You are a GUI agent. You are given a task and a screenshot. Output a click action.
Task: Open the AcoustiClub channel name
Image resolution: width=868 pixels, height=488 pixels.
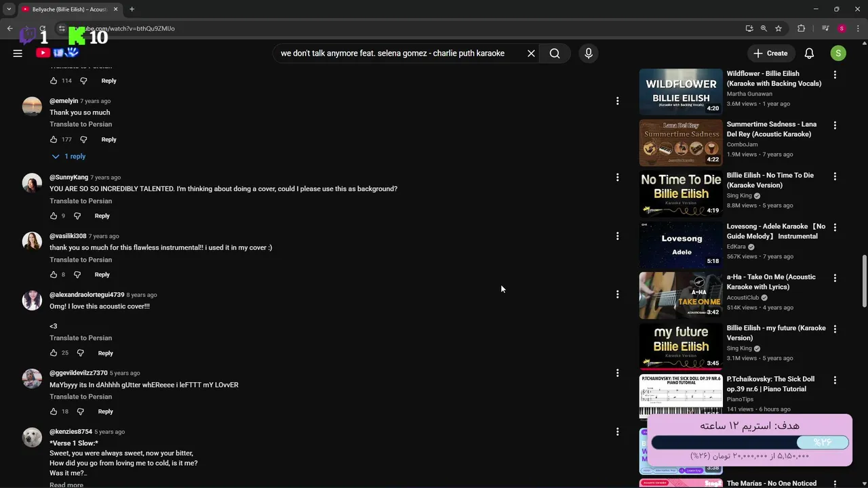click(743, 298)
